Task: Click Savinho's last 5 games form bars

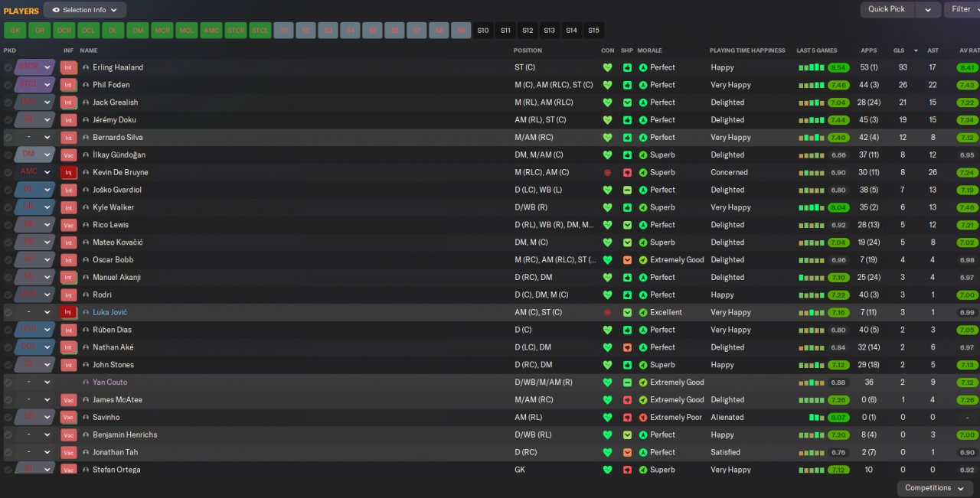Action: pyautogui.click(x=817, y=417)
